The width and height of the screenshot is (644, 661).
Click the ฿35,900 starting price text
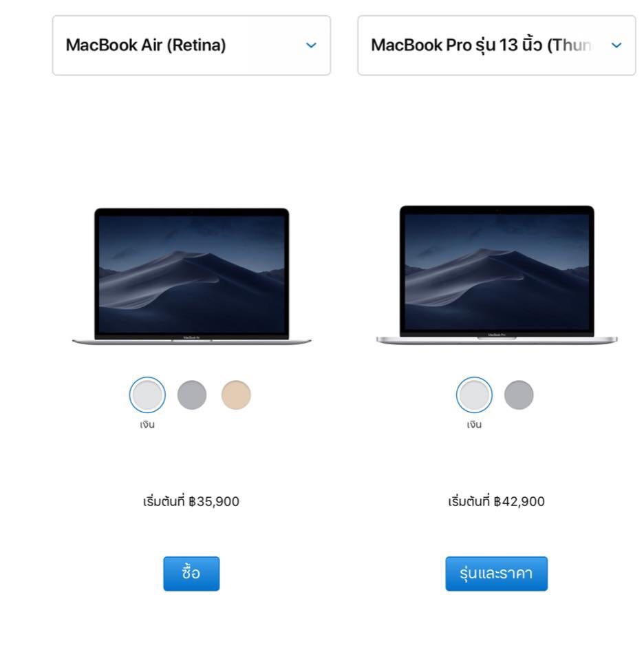click(214, 501)
